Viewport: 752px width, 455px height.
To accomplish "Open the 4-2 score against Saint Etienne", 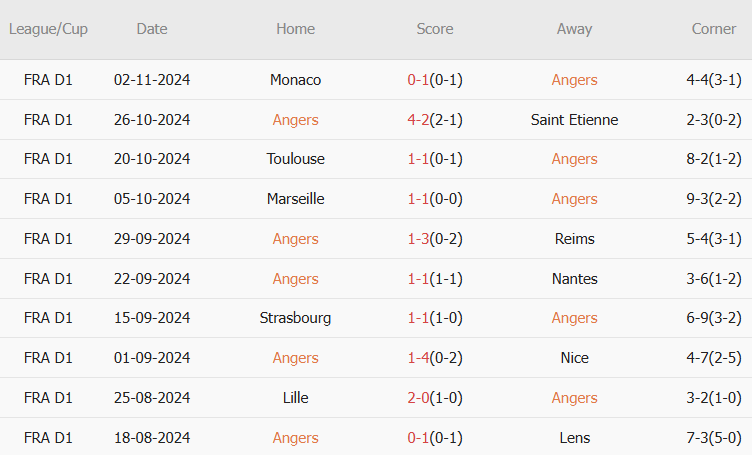I will 418,120.
